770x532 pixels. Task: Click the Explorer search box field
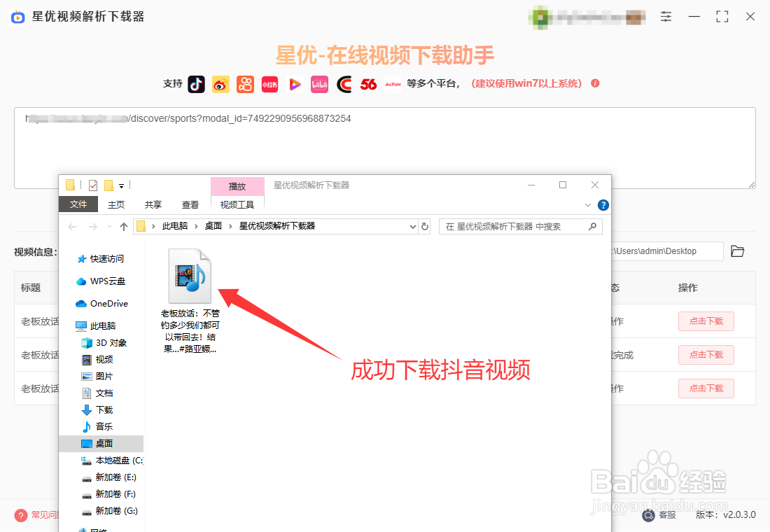point(521,227)
